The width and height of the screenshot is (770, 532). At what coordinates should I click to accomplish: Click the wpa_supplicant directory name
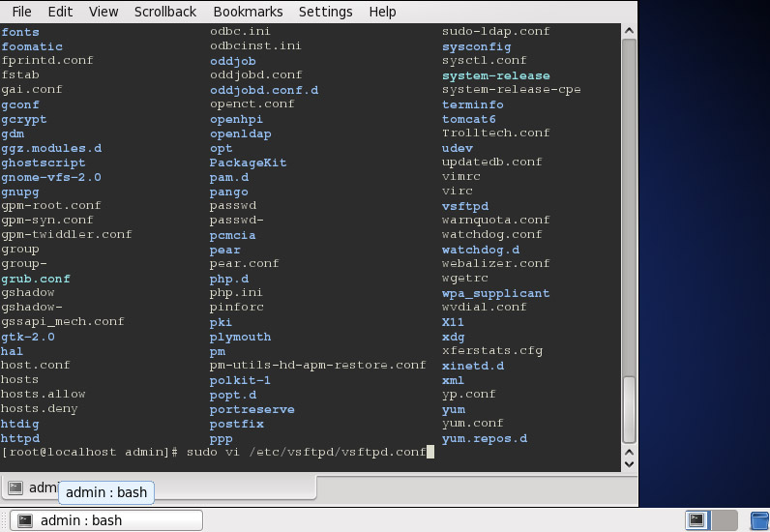(x=496, y=293)
